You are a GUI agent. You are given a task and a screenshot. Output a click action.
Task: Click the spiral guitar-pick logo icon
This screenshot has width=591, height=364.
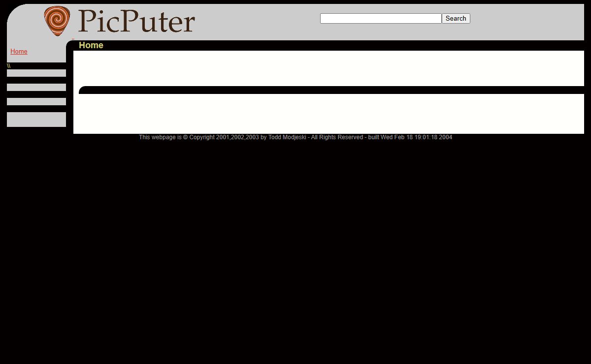(x=57, y=21)
